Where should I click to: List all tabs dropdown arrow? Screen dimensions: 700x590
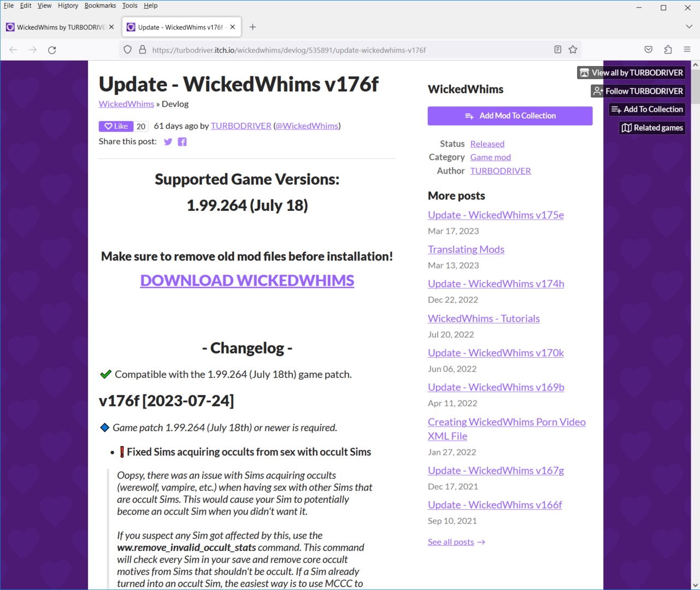(x=689, y=27)
